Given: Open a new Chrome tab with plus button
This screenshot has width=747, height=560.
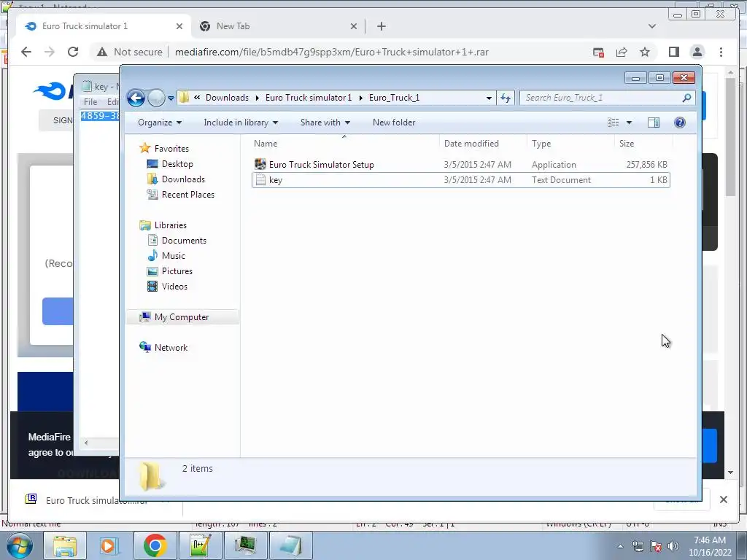Looking at the screenshot, I should [381, 26].
